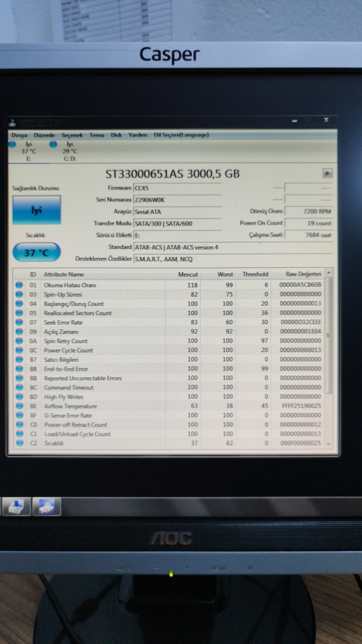362x644 pixels.
Task: Click the Standard field ATA8-ACS version 4
Action: point(233,247)
